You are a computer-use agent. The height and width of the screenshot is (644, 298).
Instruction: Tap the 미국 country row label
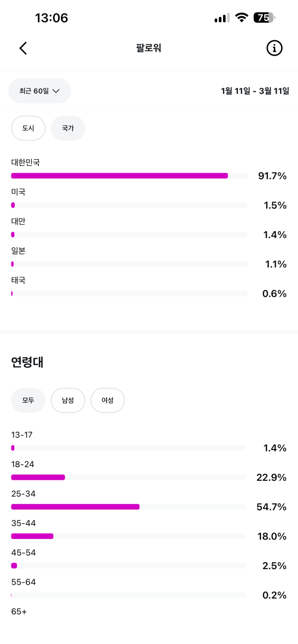pos(18,192)
